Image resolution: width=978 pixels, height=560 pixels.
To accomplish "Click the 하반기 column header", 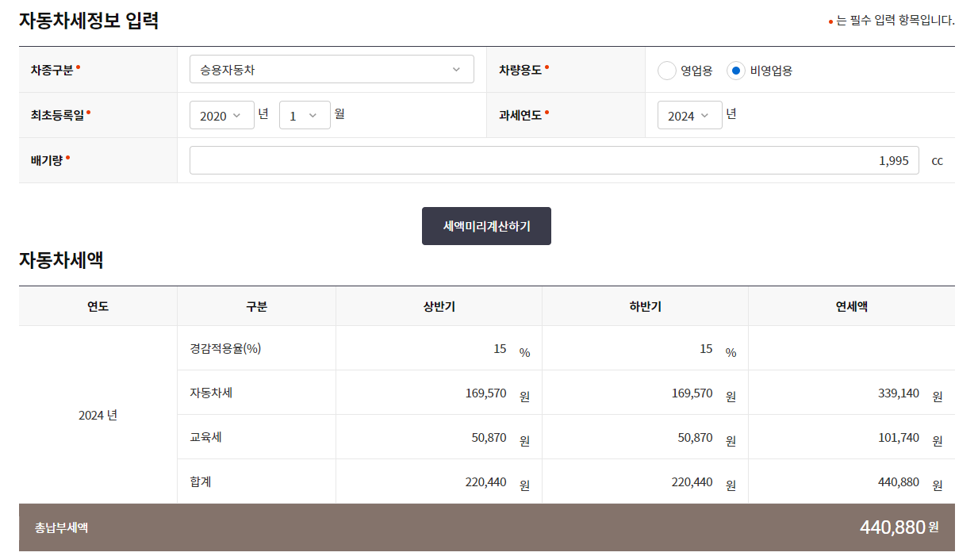I will [x=645, y=305].
